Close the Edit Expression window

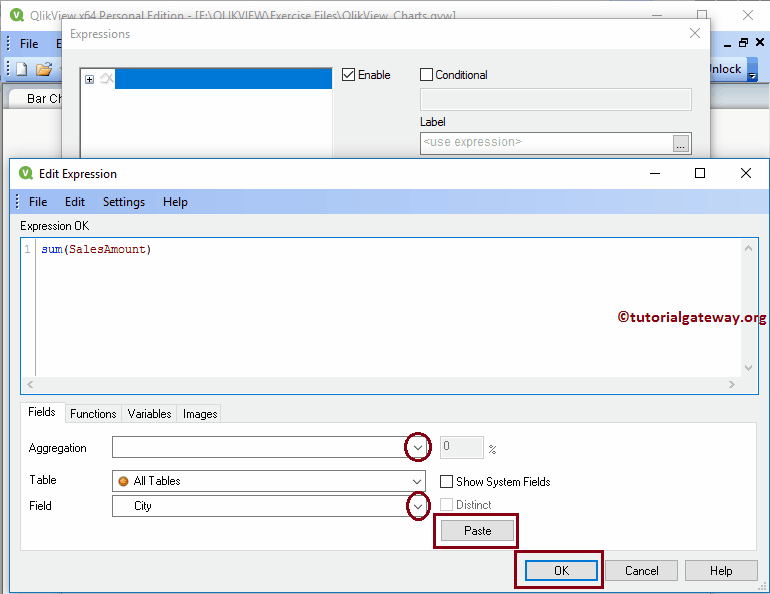tap(745, 173)
